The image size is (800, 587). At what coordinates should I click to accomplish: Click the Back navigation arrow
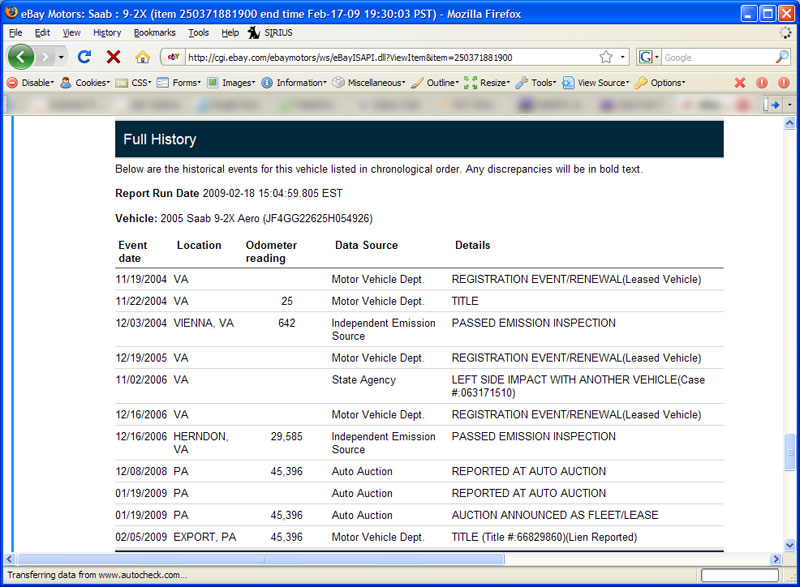(21, 57)
